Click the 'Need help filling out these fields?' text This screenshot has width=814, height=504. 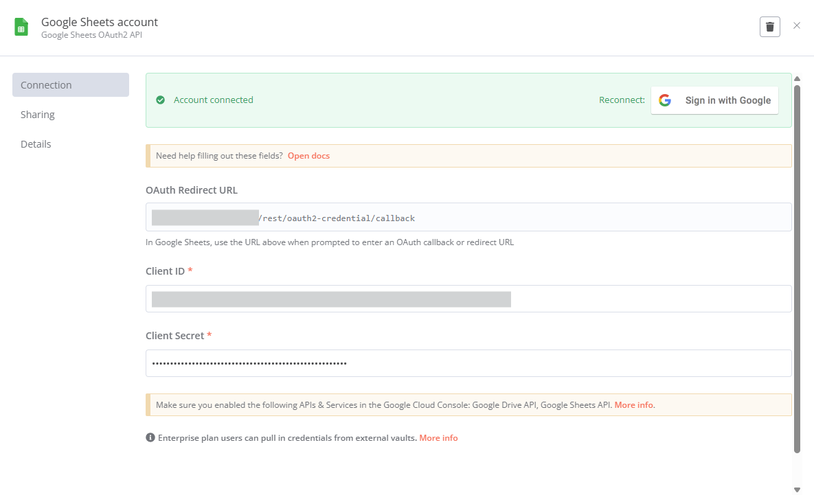pos(219,156)
